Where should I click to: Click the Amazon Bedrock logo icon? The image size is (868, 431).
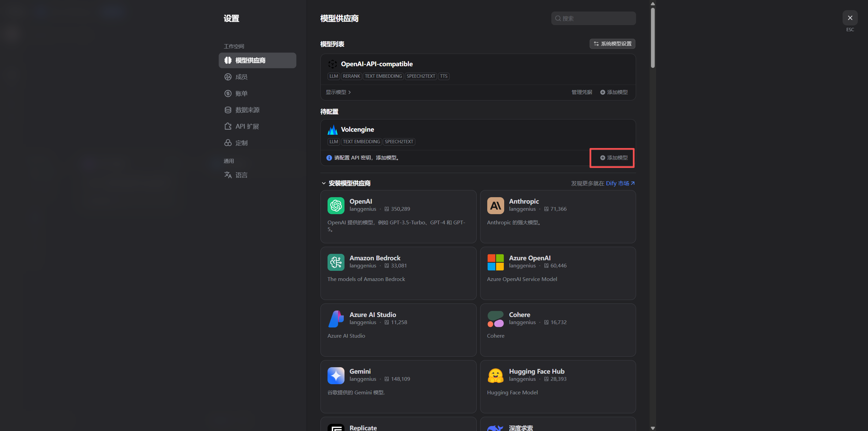click(x=336, y=262)
